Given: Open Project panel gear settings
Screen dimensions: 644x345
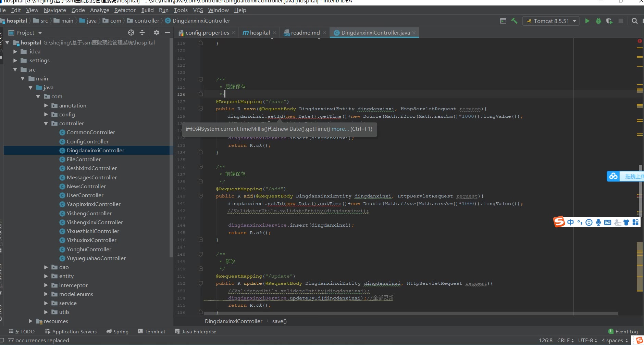Looking at the screenshot, I should pos(157,33).
